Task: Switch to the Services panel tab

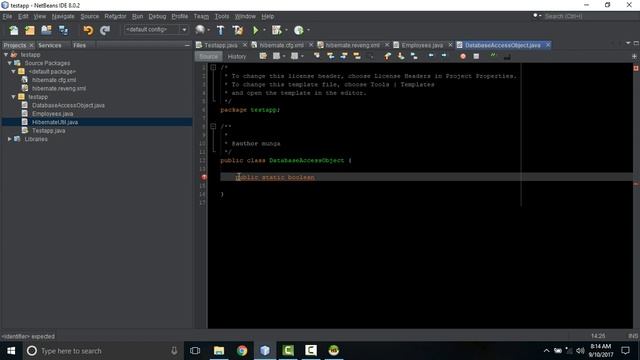Action: pyautogui.click(x=50, y=45)
